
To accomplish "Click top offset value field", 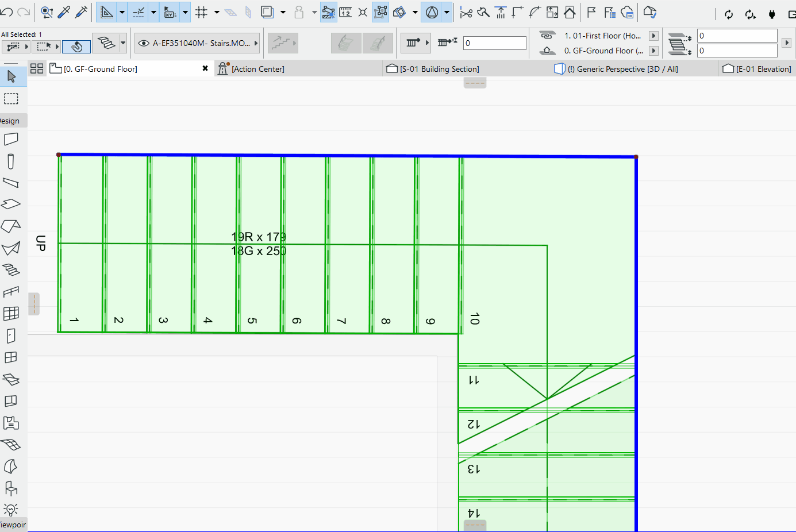I will coord(737,36).
